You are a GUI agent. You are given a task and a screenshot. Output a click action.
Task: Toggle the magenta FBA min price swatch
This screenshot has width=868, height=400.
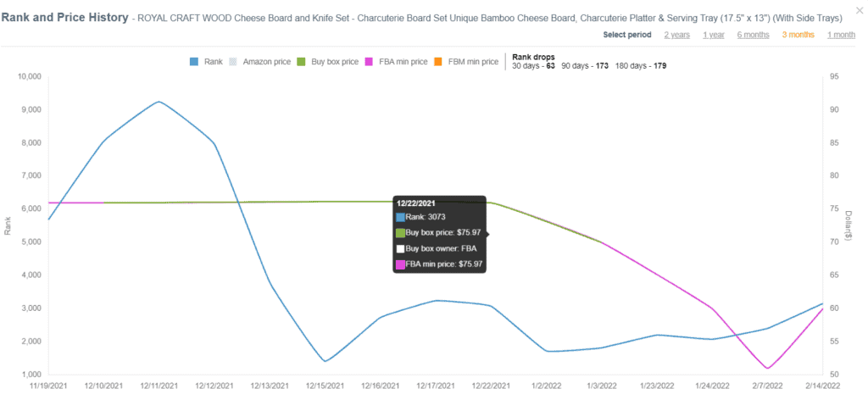370,62
